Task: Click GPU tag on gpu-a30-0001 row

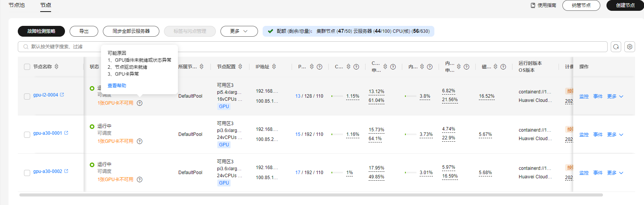Action: click(224, 145)
